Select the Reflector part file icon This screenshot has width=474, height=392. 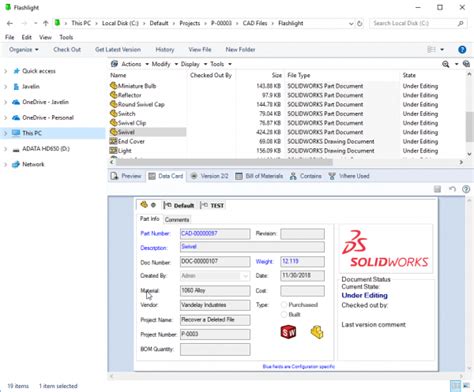click(113, 95)
